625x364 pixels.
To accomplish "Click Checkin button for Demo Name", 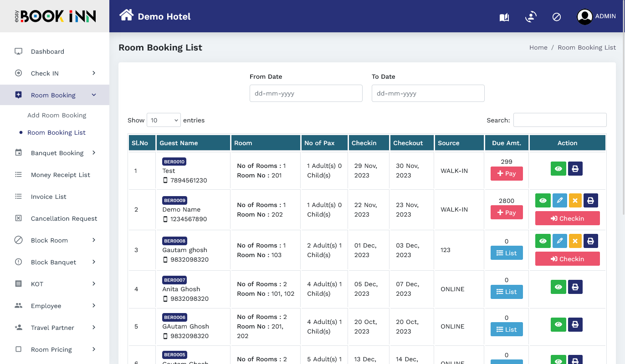I will pyautogui.click(x=567, y=218).
